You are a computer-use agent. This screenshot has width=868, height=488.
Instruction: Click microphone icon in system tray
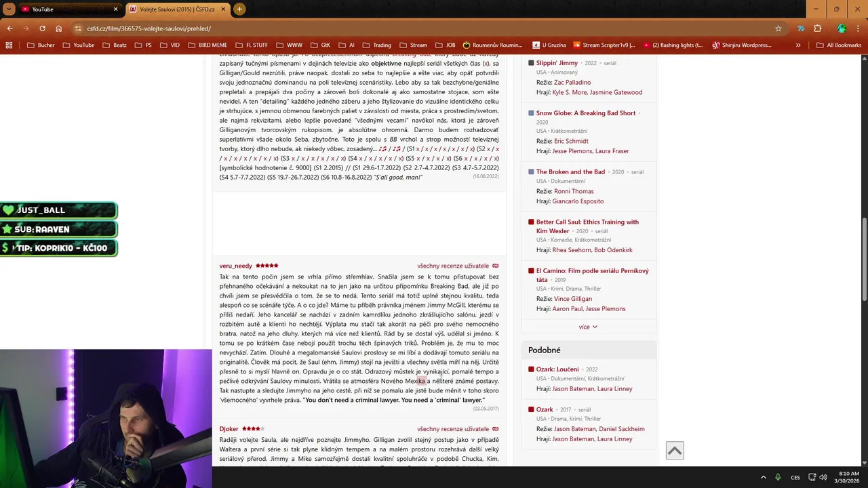point(778,477)
